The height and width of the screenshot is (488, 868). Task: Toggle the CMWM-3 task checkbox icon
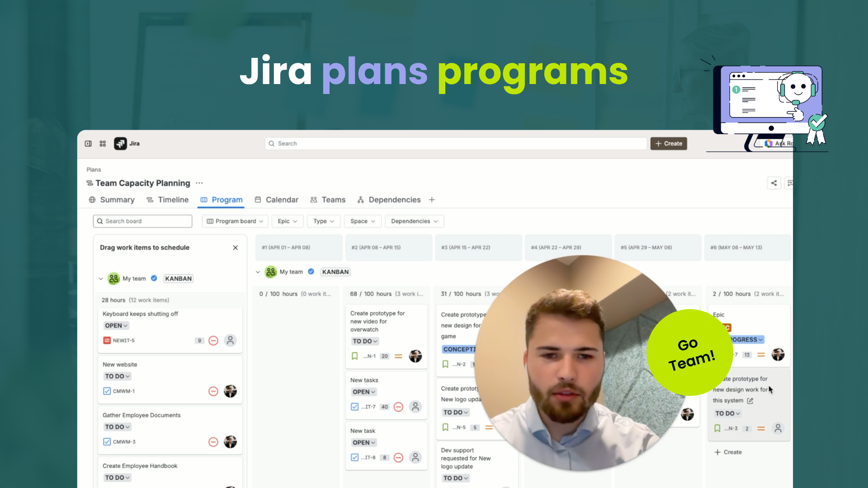(x=107, y=441)
